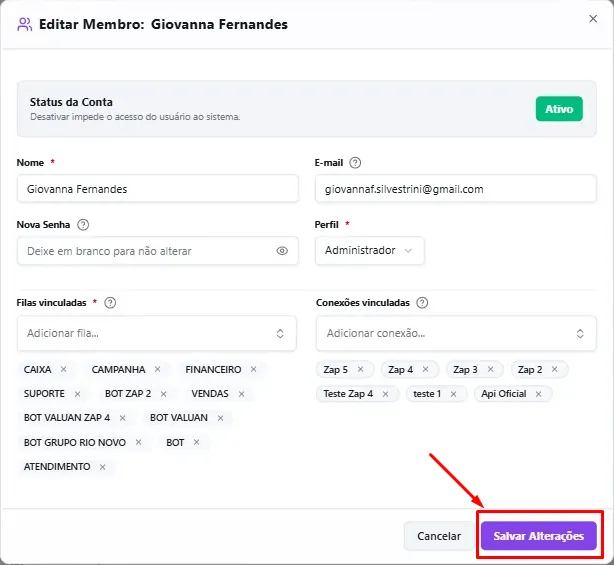Remove the Zap 4 connection tag
Screen dimensions: 614x565
coord(425,369)
